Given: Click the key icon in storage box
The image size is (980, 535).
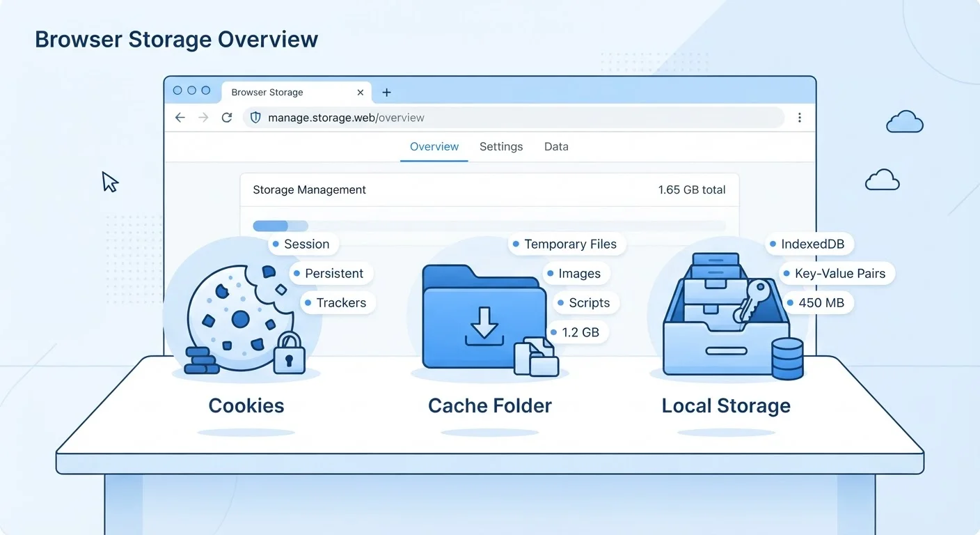Looking at the screenshot, I should (753, 301).
